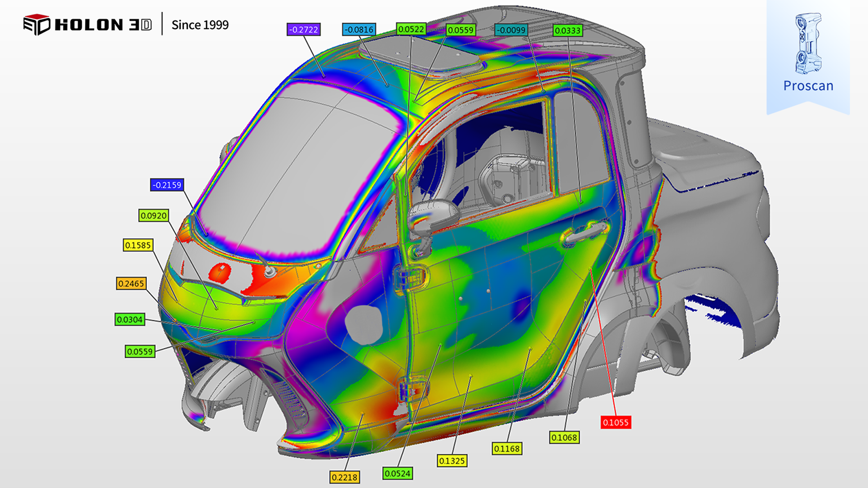Click the Proscan scanner icon

808,44
